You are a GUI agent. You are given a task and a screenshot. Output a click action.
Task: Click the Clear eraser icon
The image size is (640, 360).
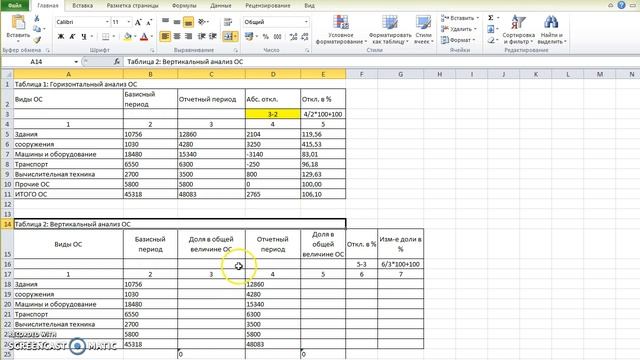coord(491,40)
